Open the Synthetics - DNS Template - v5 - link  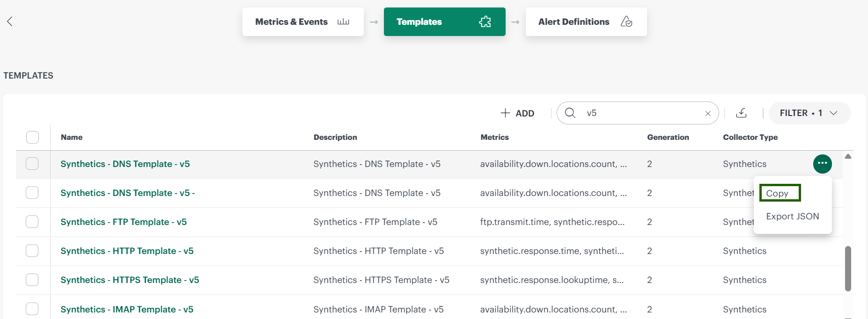pyautogui.click(x=128, y=193)
